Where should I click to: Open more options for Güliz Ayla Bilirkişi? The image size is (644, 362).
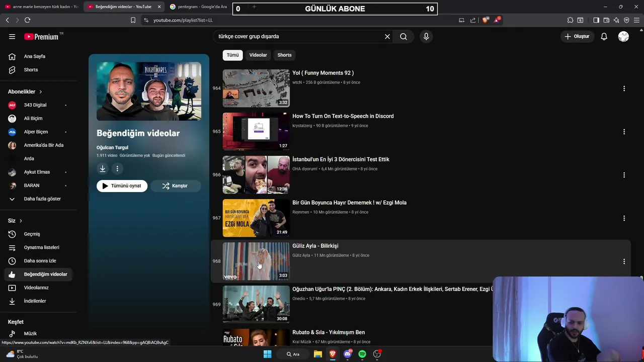pyautogui.click(x=624, y=261)
